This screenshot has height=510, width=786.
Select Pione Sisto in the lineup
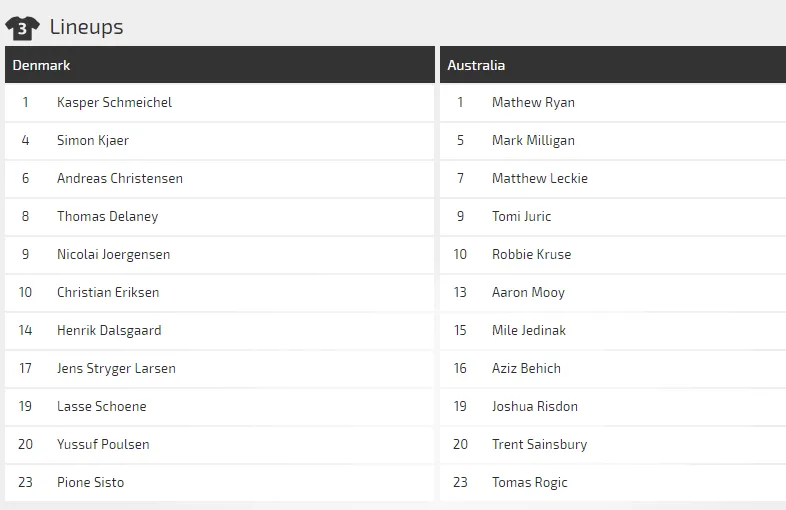(90, 482)
